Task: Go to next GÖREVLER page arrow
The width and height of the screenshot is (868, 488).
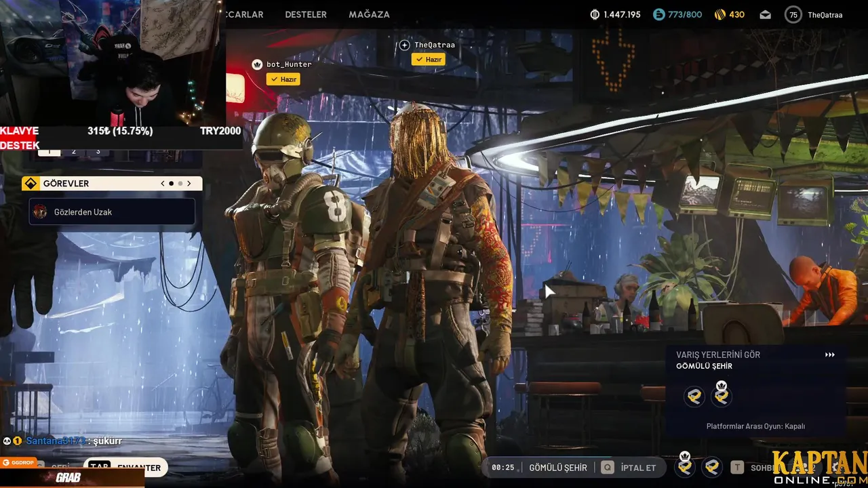Action: (x=189, y=183)
